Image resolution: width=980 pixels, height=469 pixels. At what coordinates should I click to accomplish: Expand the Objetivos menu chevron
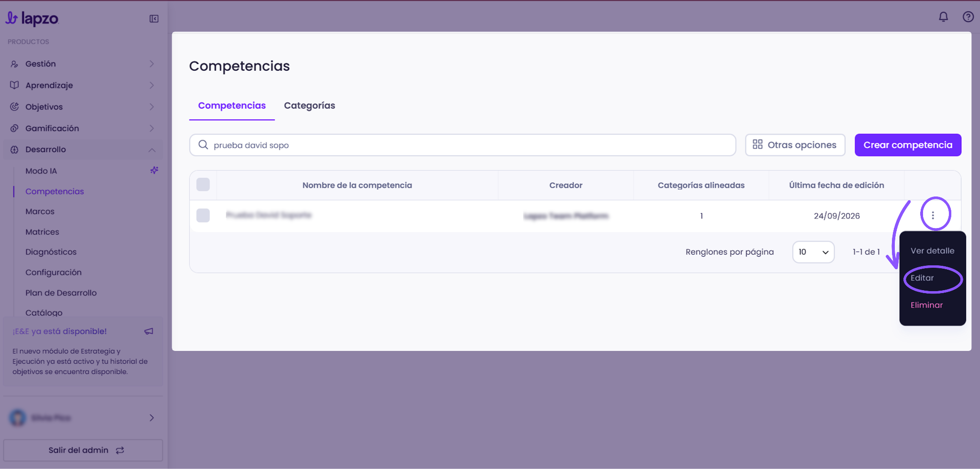click(152, 107)
